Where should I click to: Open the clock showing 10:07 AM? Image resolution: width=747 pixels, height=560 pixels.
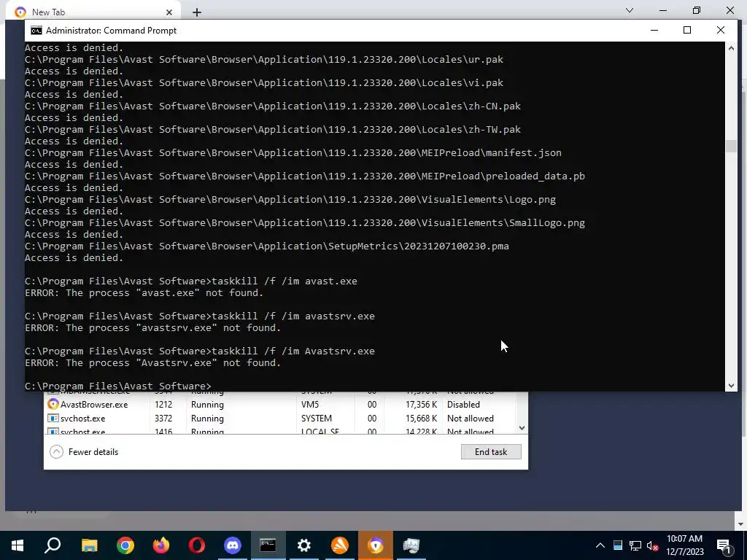click(684, 545)
